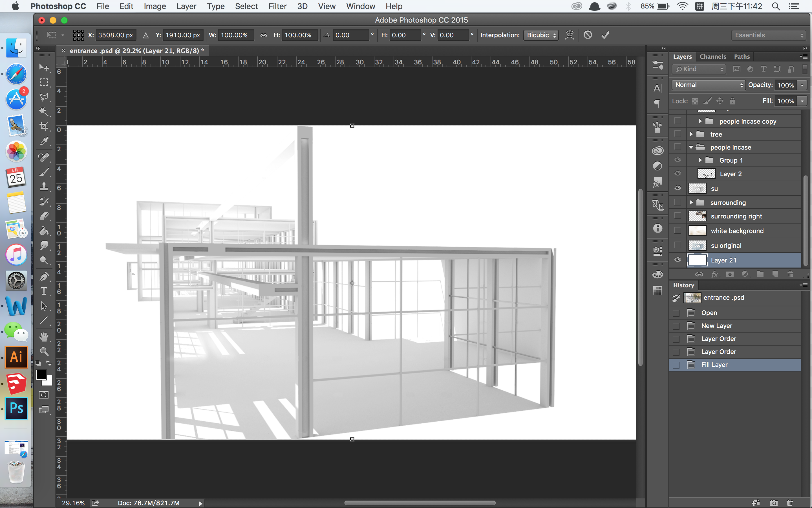The height and width of the screenshot is (508, 812).
Task: Select the Paint Bucket tool
Action: pyautogui.click(x=44, y=231)
